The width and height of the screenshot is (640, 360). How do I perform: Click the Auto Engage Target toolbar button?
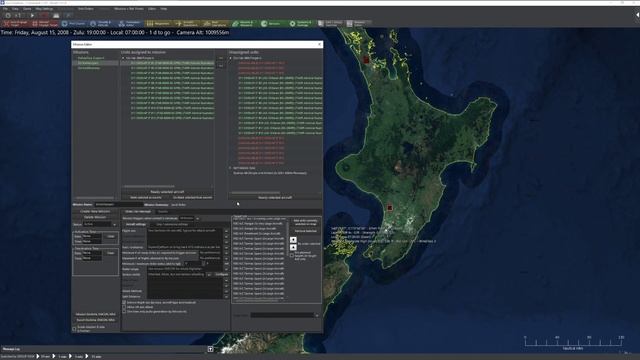[x=15, y=24]
